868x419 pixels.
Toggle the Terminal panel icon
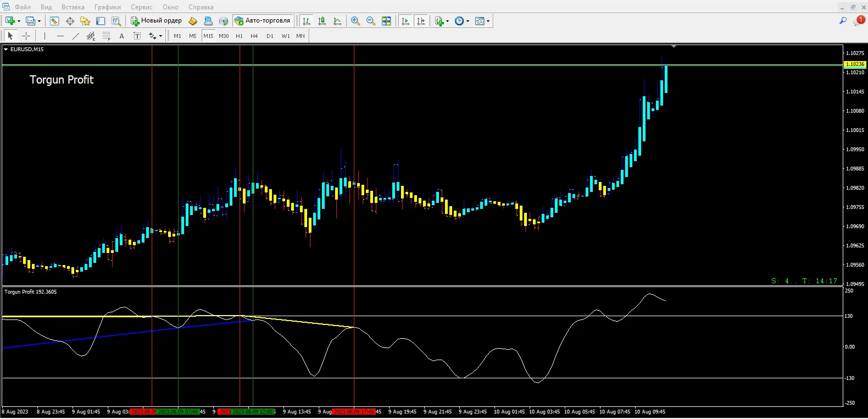click(101, 21)
